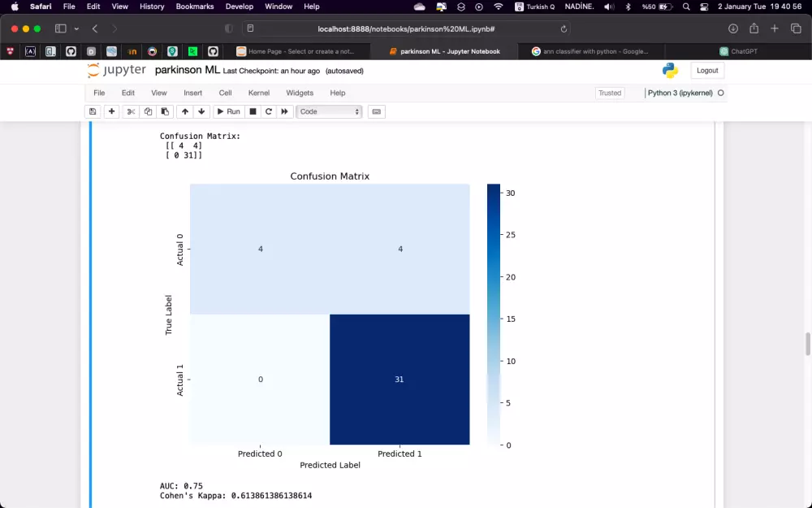The width and height of the screenshot is (812, 508).
Task: Show Safari tab overview
Action: coord(796,28)
